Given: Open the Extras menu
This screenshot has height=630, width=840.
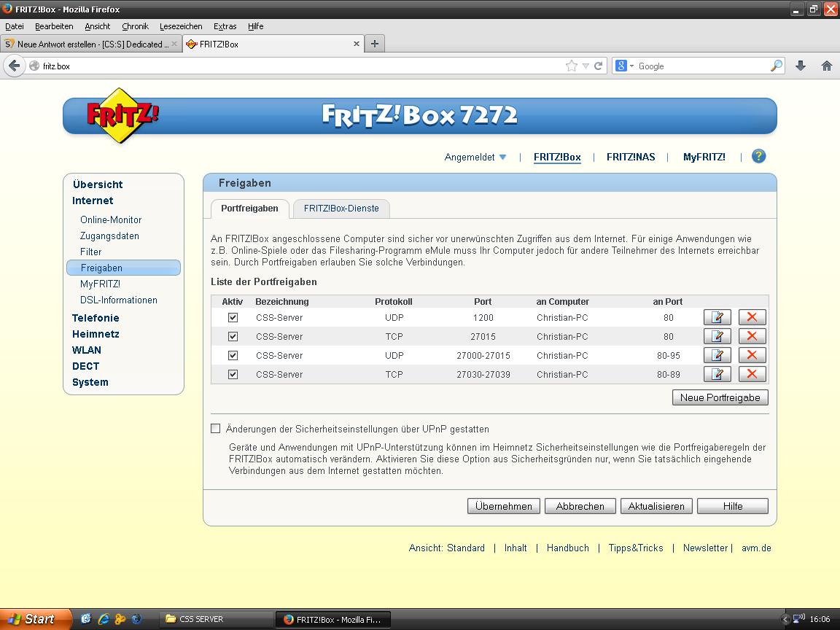Looking at the screenshot, I should pyautogui.click(x=225, y=26).
